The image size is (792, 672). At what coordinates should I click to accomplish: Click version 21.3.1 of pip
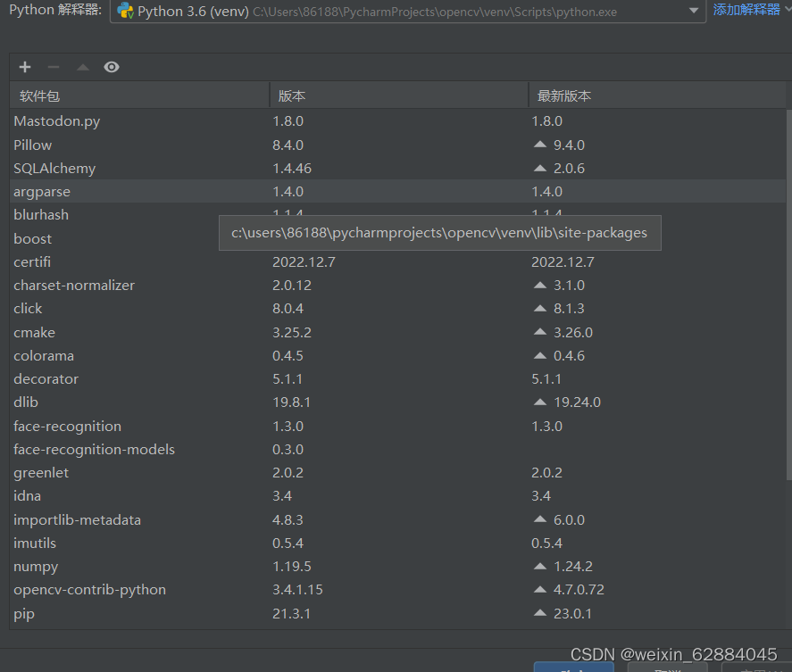coord(291,613)
